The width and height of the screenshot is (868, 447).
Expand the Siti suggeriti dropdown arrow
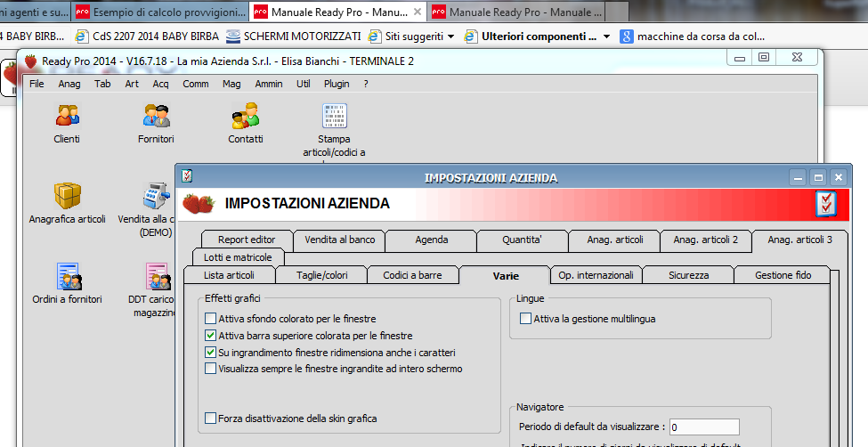click(x=450, y=37)
